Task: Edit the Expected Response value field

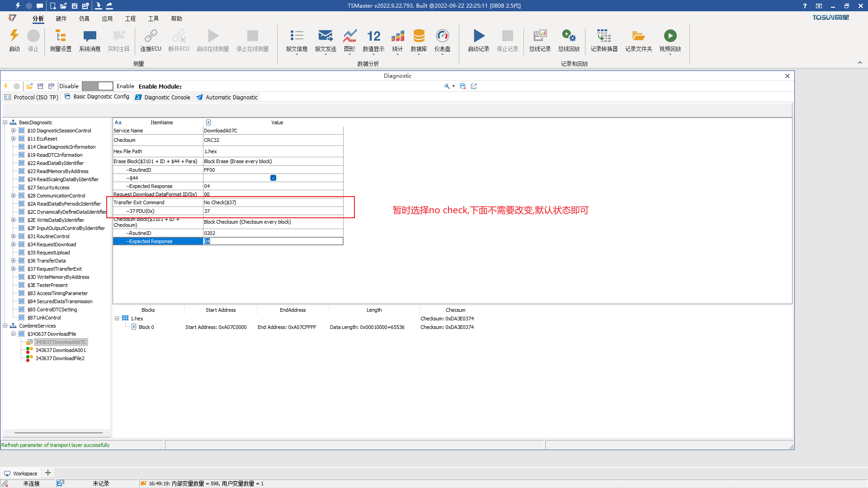Action: pos(273,241)
